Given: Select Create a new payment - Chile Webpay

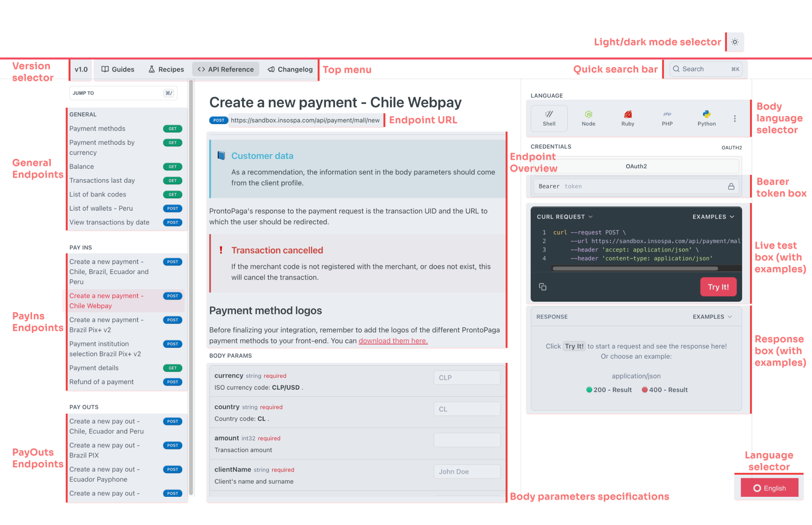Looking at the screenshot, I should 124,301.
